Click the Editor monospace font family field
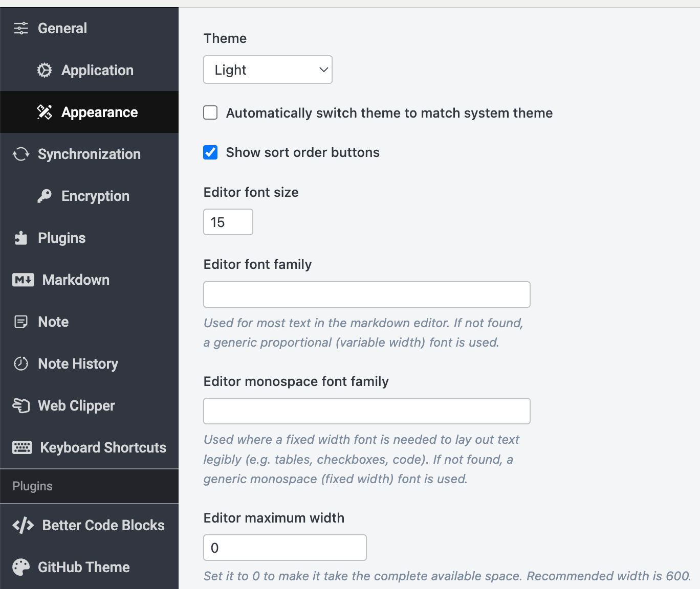This screenshot has height=589, width=700. [x=366, y=411]
